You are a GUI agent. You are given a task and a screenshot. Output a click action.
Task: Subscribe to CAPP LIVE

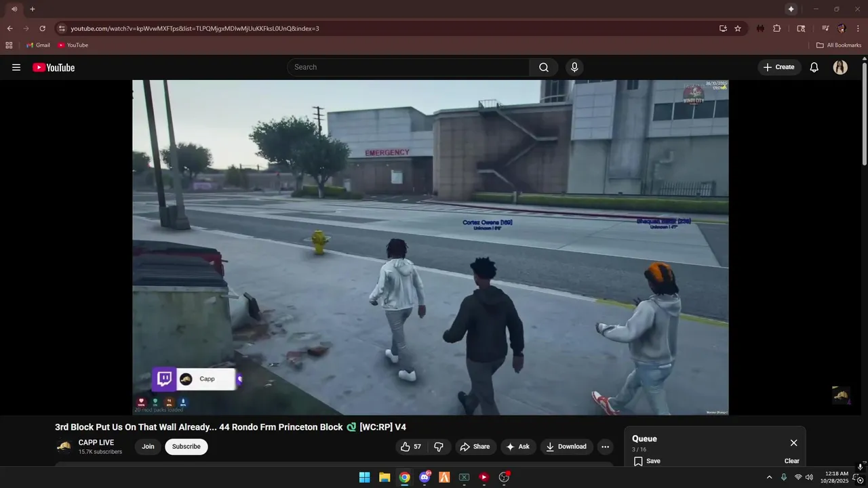[186, 447]
